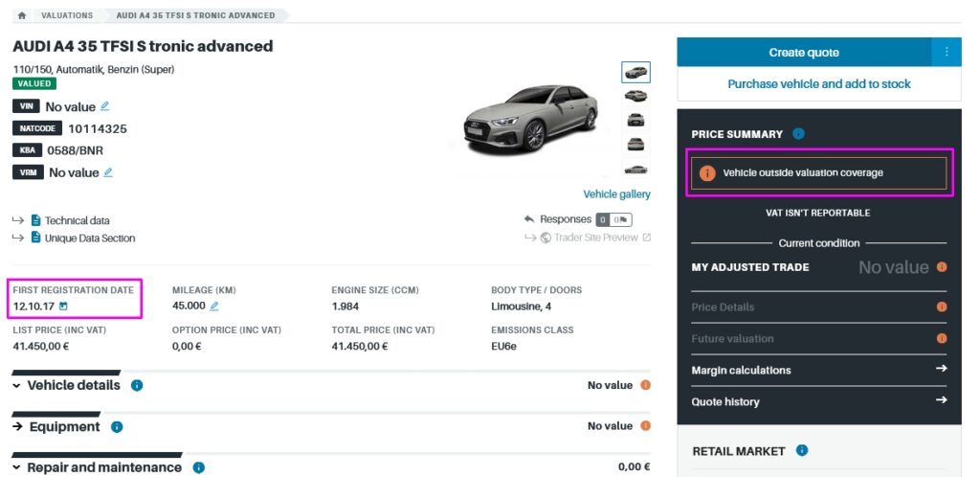Click Repair and maintenance info icon
980x477 pixels.
198,467
